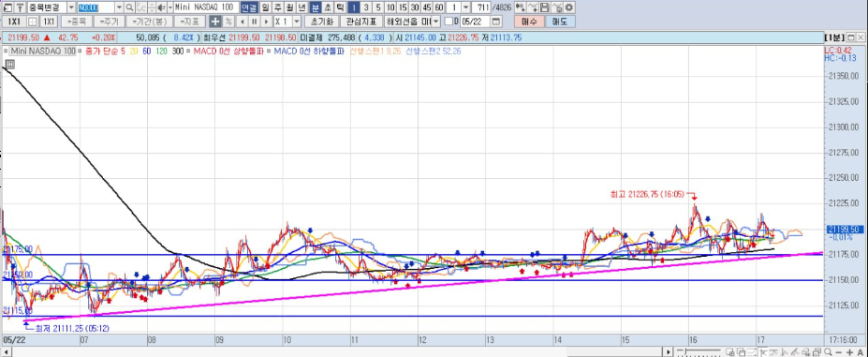Image resolution: width=868 pixels, height=357 pixels.
Task: Expand the symbol code dropdown
Action: 120,7
